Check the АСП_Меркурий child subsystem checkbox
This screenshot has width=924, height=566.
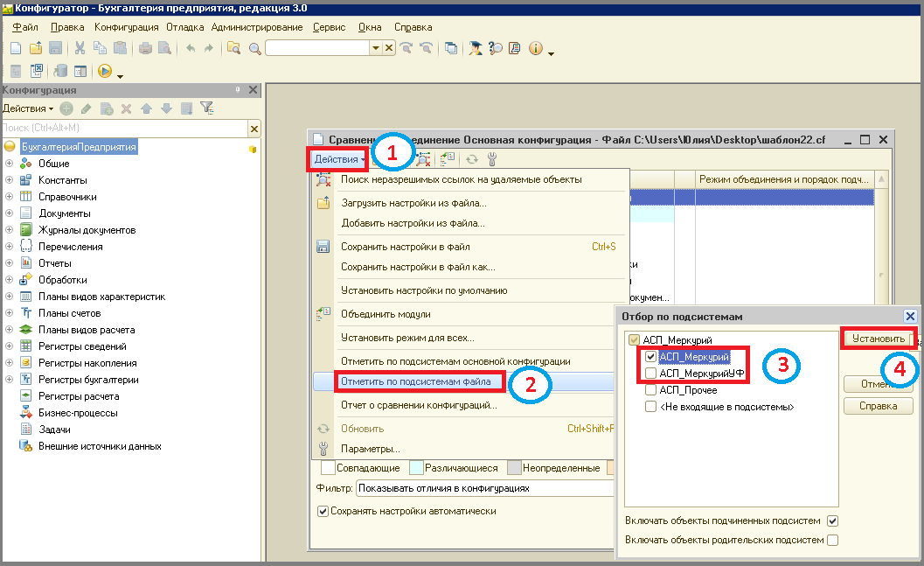click(x=650, y=357)
